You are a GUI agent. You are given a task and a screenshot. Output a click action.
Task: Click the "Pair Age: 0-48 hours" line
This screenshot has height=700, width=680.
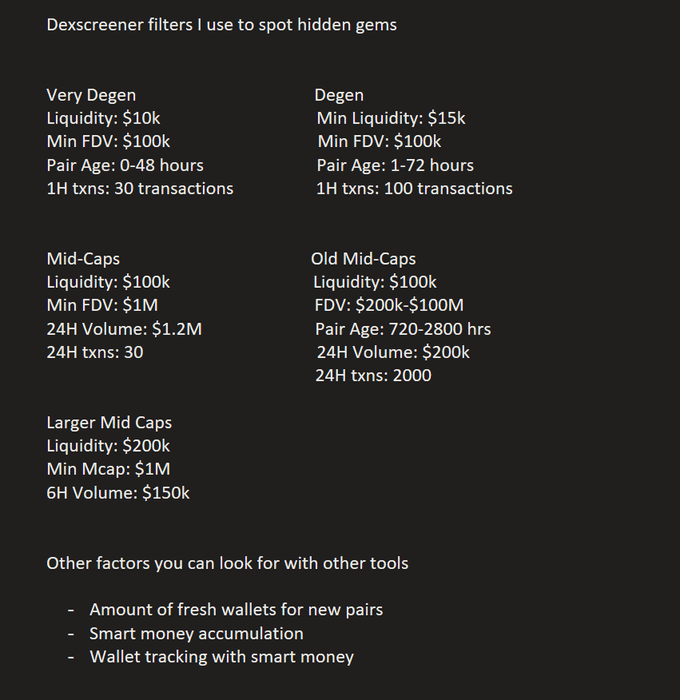125,165
